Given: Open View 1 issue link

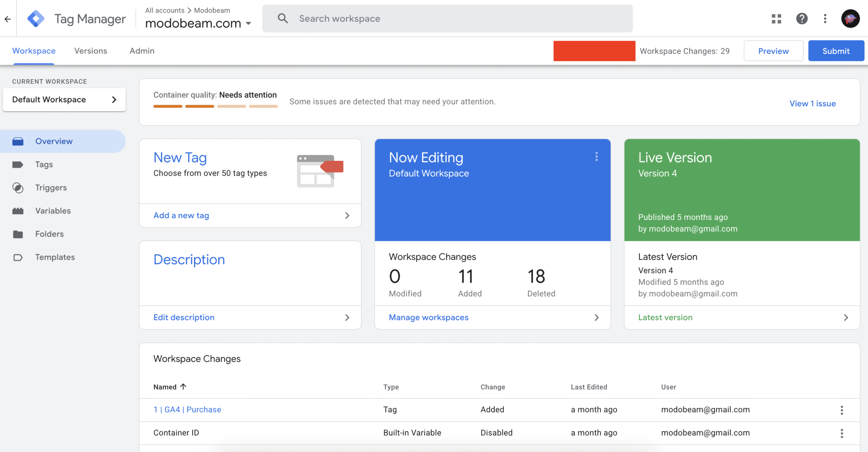Looking at the screenshot, I should click(812, 103).
